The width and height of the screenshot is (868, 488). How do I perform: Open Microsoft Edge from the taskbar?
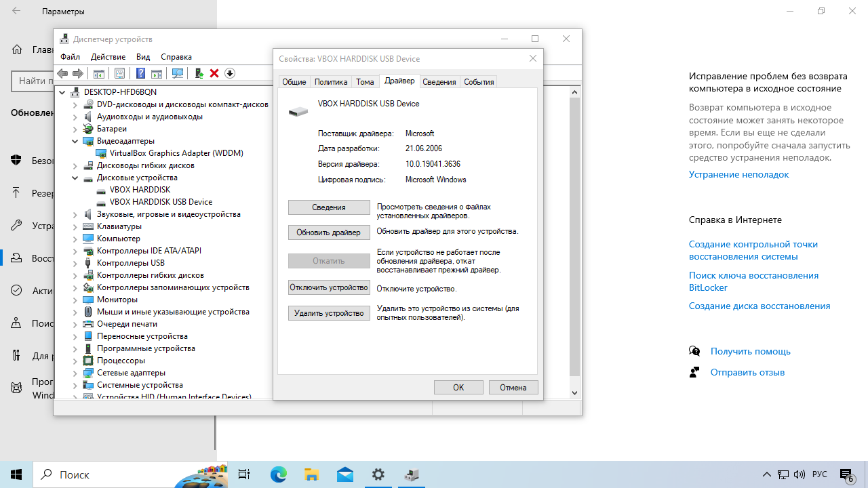[x=279, y=474]
